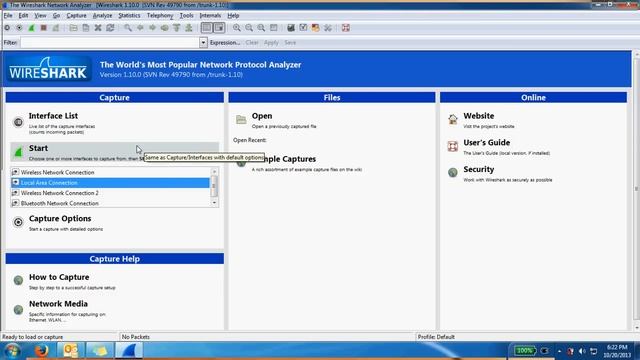The image size is (640, 360).
Task: Click the Save filter button
Action: click(290, 42)
